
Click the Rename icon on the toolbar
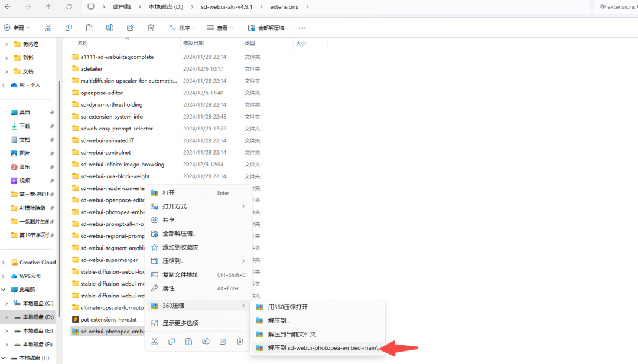click(109, 28)
